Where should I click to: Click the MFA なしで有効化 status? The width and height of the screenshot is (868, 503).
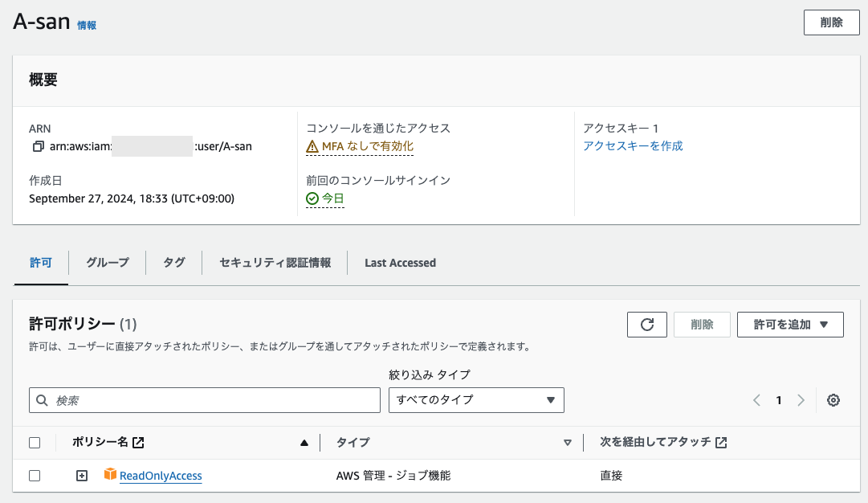pyautogui.click(x=360, y=146)
